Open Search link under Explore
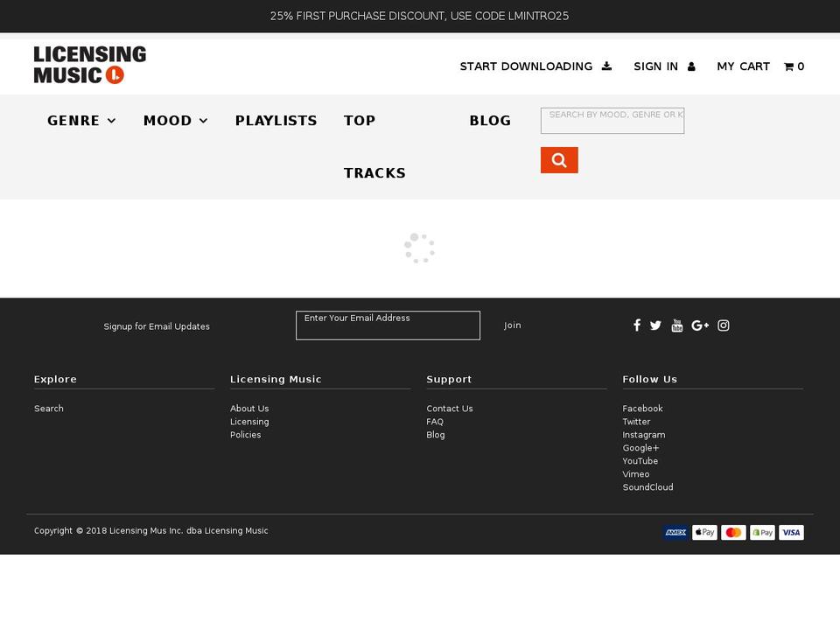The image size is (840, 630). coord(49,409)
